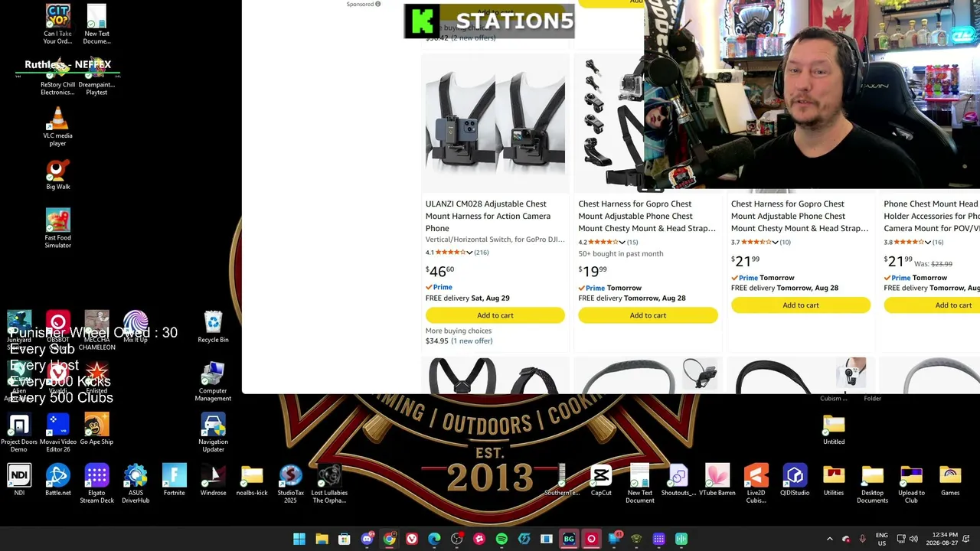View the 15 reviews of the $19.99 harness
The height and width of the screenshot is (551, 980).
click(632, 243)
